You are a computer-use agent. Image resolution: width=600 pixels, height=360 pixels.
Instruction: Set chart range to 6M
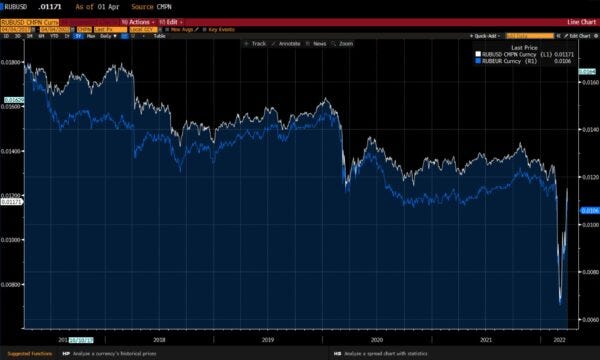point(41,36)
